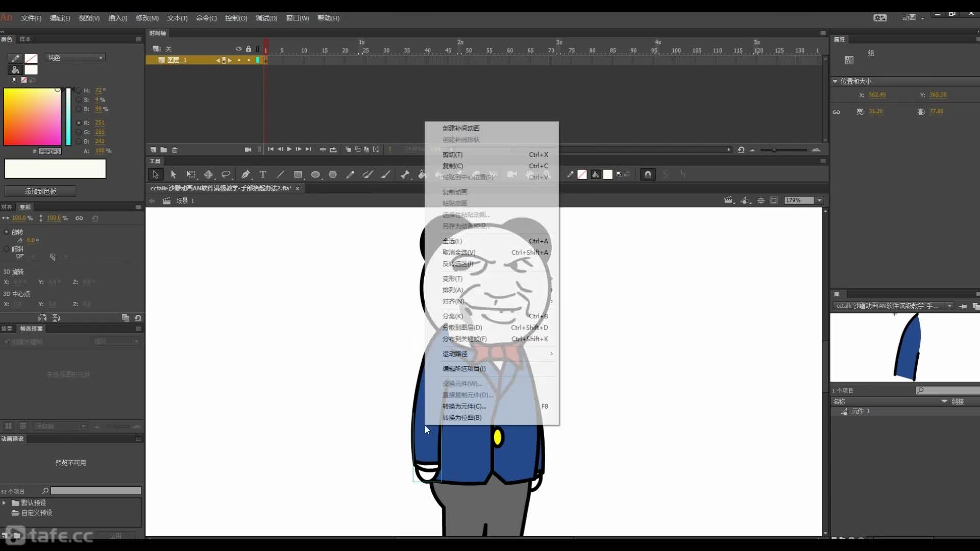The height and width of the screenshot is (551, 980).
Task: Open the Timeline panel options menu
Action: tap(823, 33)
